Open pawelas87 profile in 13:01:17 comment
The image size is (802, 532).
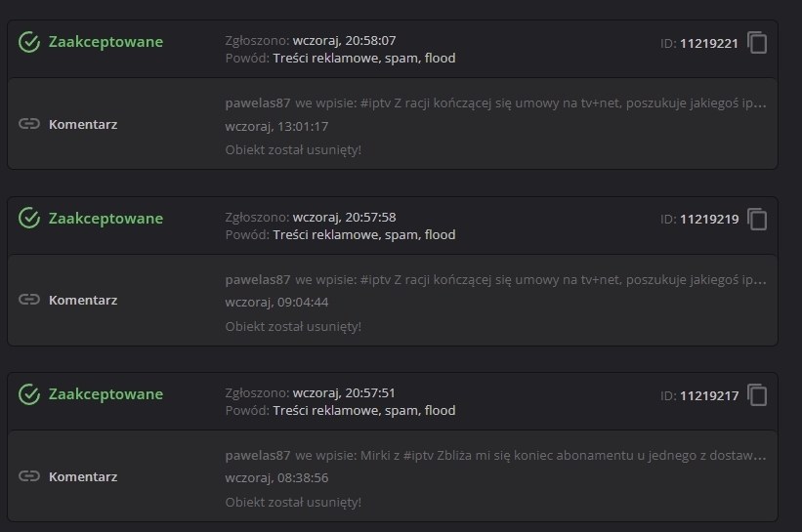click(258, 102)
